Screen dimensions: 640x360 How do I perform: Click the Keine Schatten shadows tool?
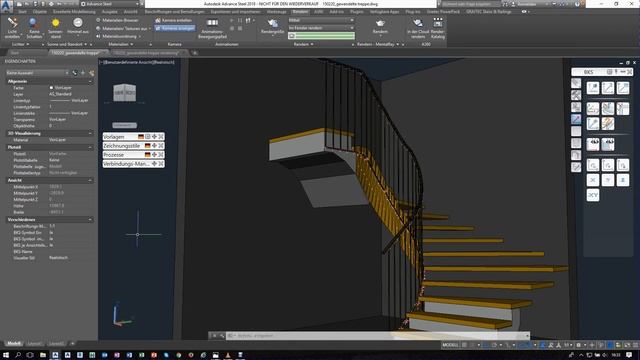[34, 28]
